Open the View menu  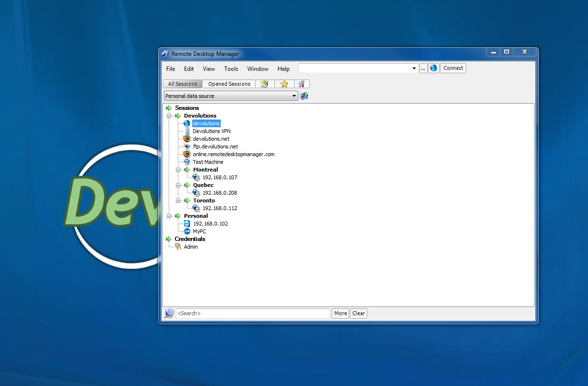[209, 69]
